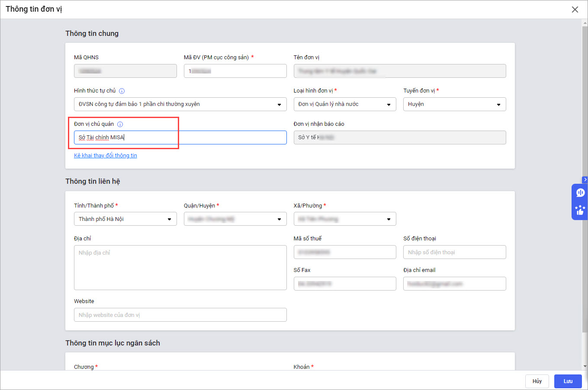Click the Hủy button
The width and height of the screenshot is (588, 390).
pos(537,381)
